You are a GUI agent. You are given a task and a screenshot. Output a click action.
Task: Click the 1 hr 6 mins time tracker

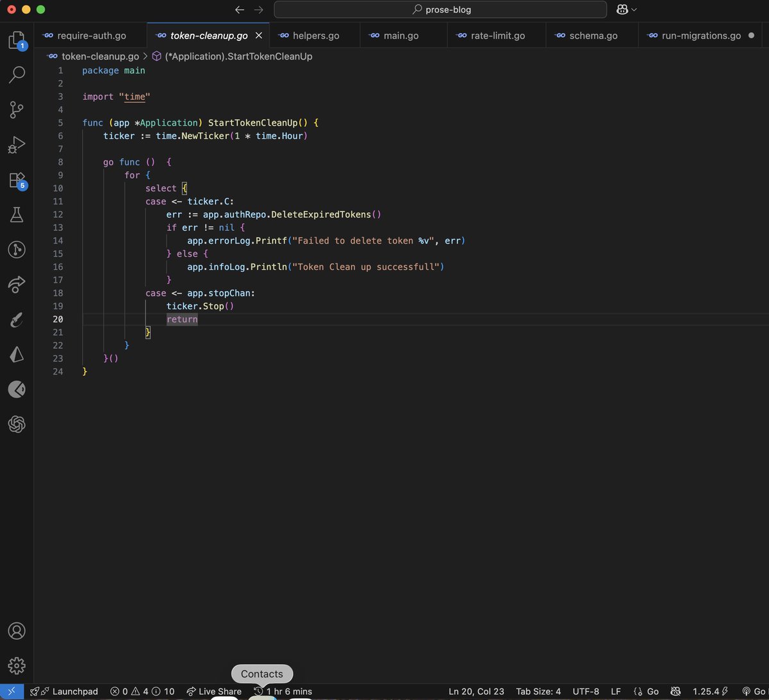[283, 692]
